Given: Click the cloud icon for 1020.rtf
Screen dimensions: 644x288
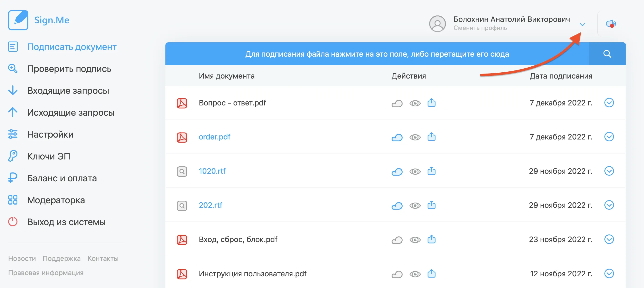Looking at the screenshot, I should pos(397,171).
